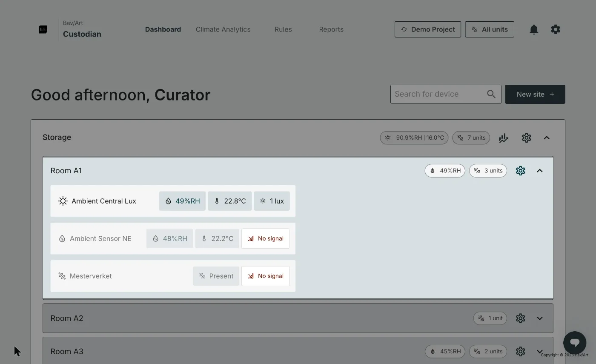Open the chat support bubble
Viewport: 596px width, 364px height.
575,342
